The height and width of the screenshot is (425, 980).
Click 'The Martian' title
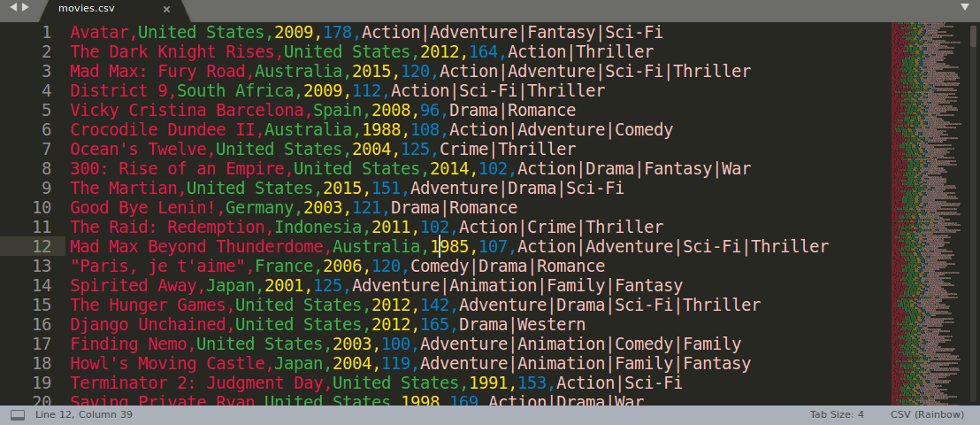[124, 189]
